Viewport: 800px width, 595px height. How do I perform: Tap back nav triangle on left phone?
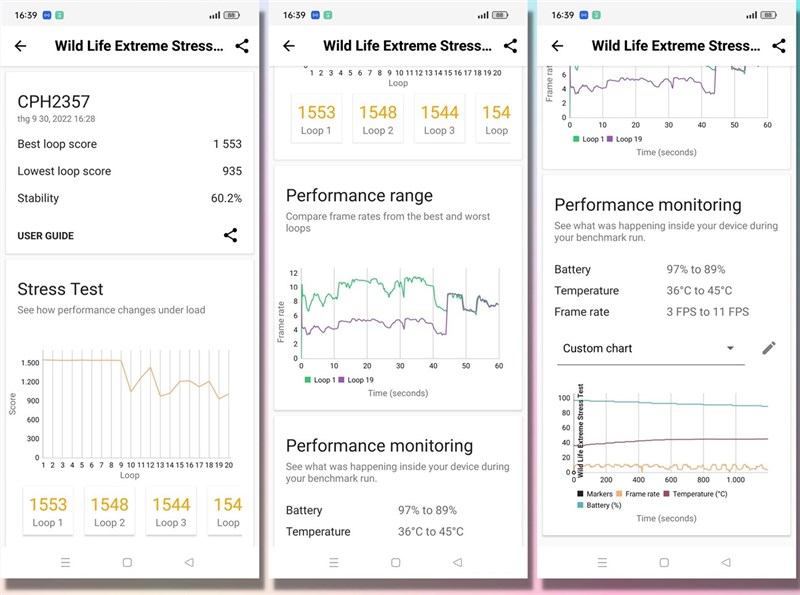pos(189,562)
